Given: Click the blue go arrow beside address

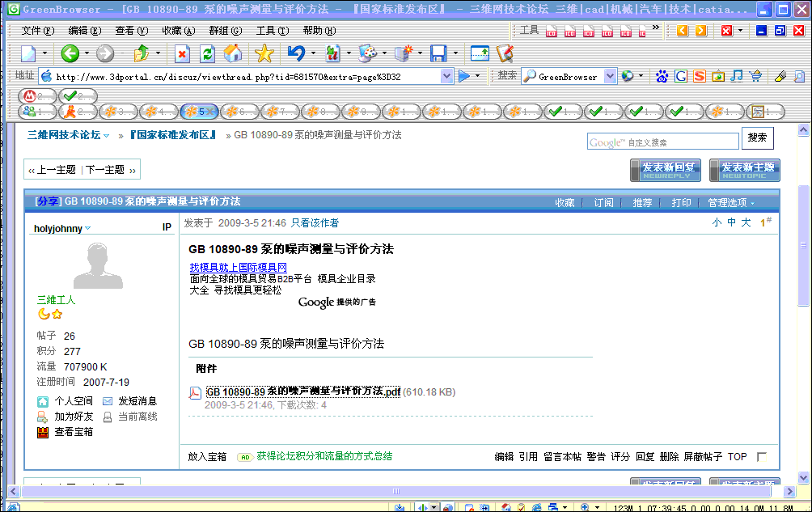Looking at the screenshot, I should point(464,76).
